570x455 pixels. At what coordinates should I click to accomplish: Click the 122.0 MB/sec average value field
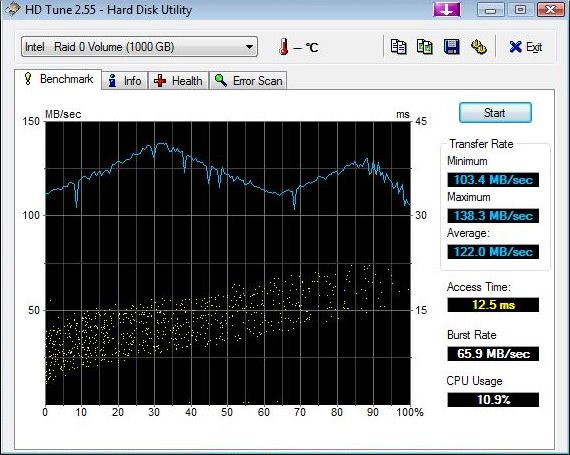pos(493,251)
